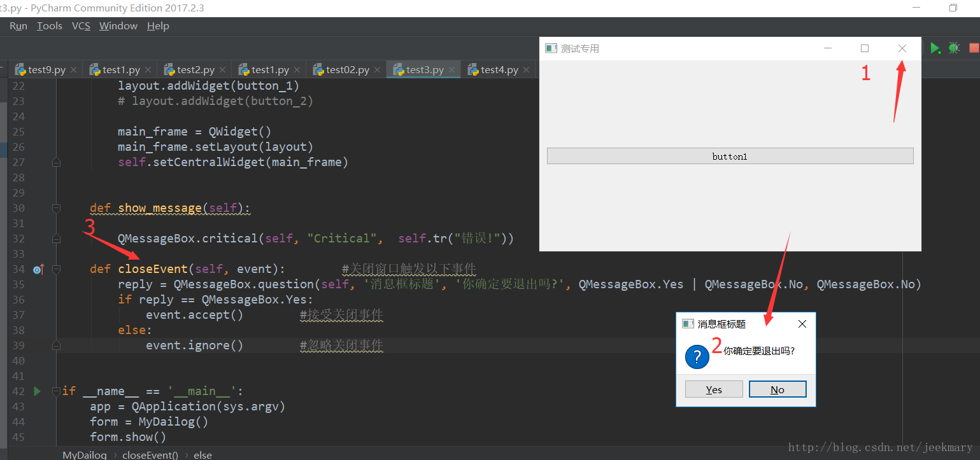The height and width of the screenshot is (460, 980).
Task: Click event.ignore() on line 39
Action: [195, 345]
